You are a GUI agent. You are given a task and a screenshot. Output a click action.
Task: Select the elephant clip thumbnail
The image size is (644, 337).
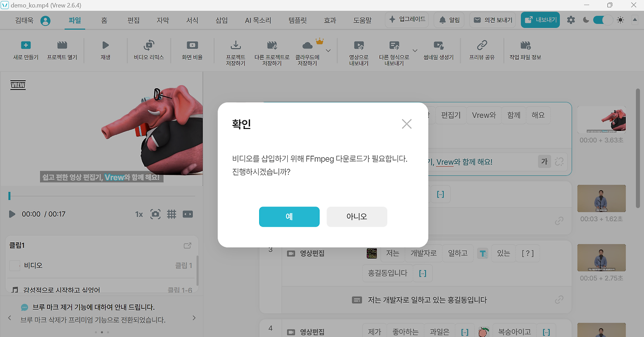pos(601,120)
